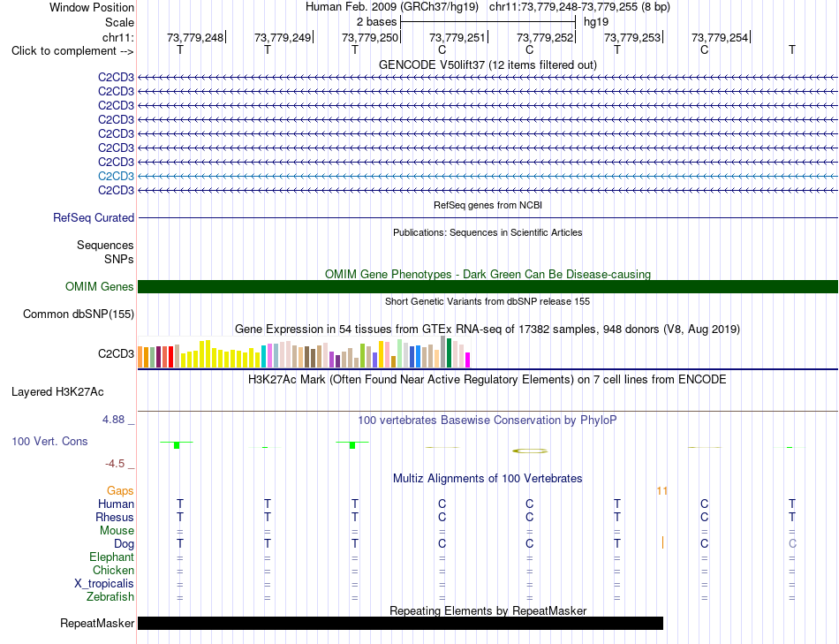Click the dark green OMIM gene bar
The width and height of the screenshot is (839, 644).
pos(488,286)
